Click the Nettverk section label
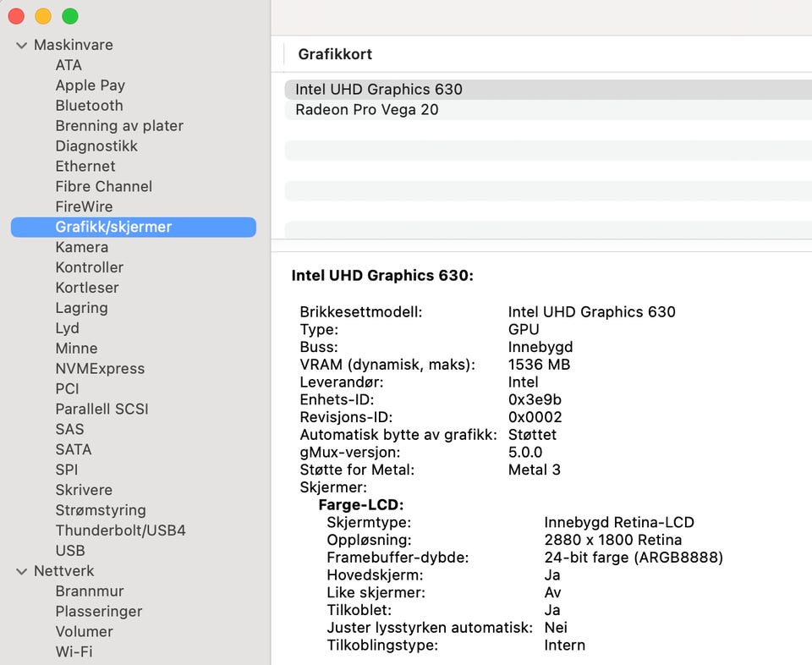 click(x=64, y=571)
